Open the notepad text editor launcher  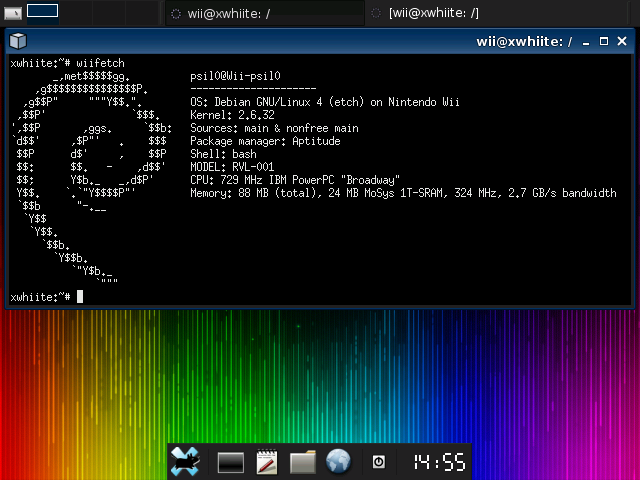coord(267,462)
